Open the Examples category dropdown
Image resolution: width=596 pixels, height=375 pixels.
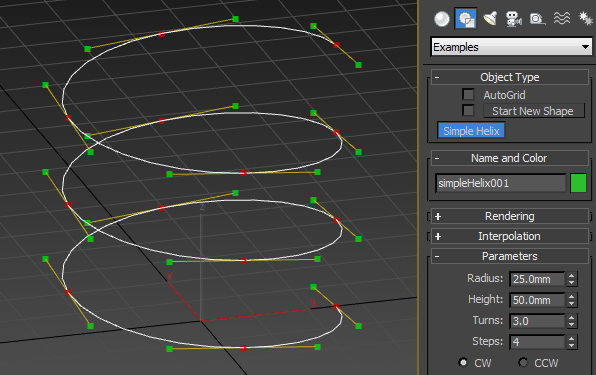coord(512,47)
